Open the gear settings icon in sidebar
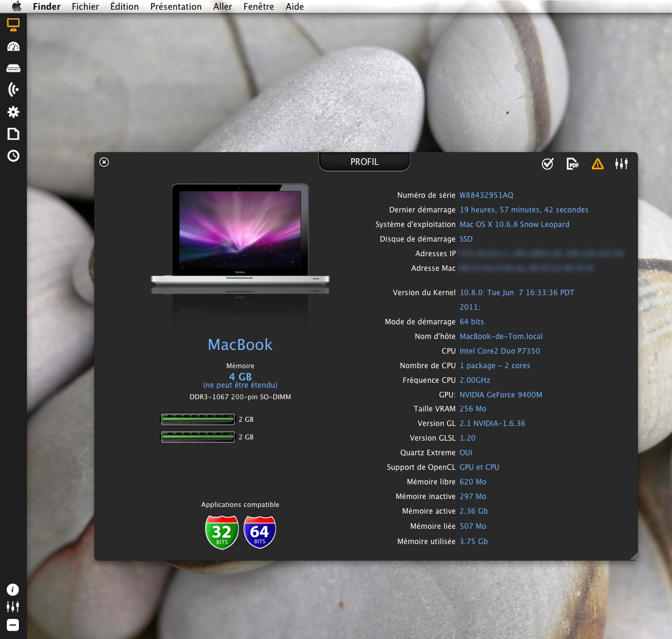 coord(13,112)
